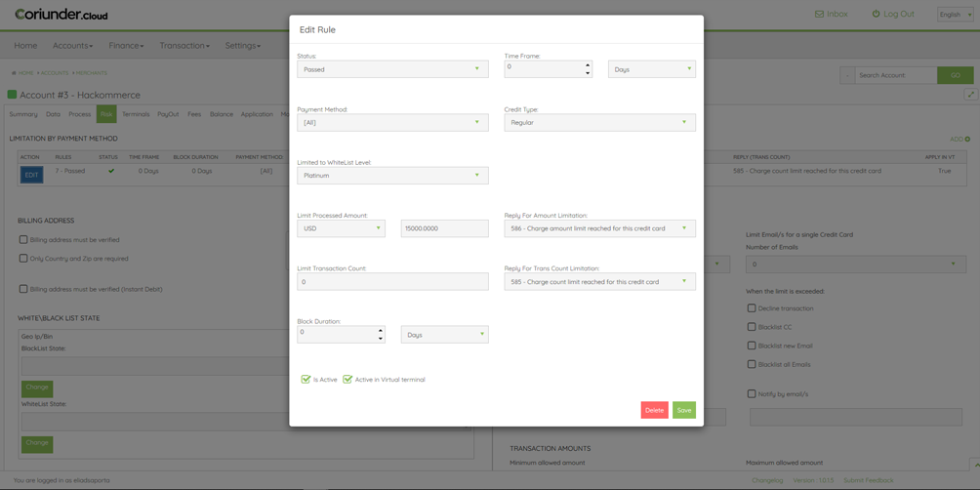Click the expand fullscreen arrow icon
The width and height of the screenshot is (980, 490).
click(x=970, y=95)
